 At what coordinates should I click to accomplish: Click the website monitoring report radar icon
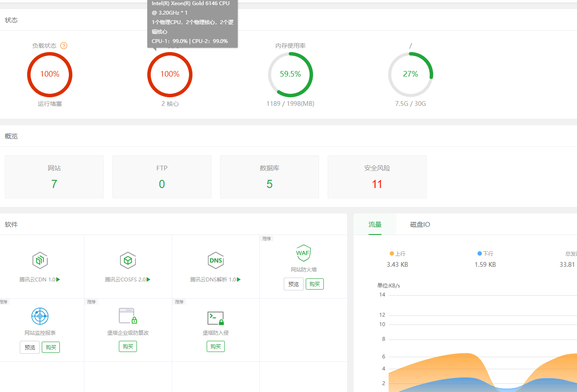[40, 316]
